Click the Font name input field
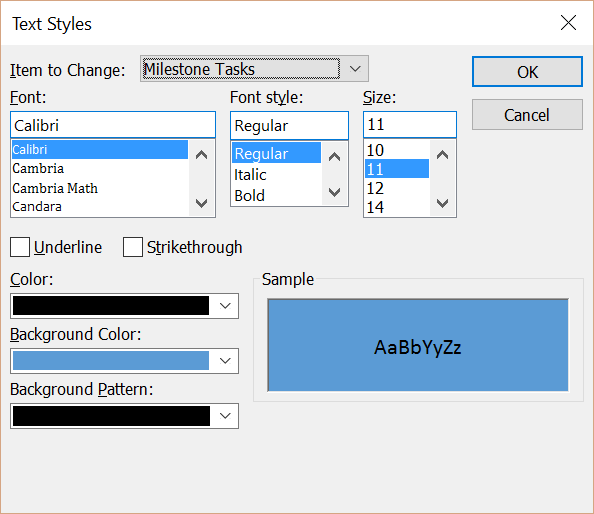The height and width of the screenshot is (514, 594). click(x=113, y=125)
